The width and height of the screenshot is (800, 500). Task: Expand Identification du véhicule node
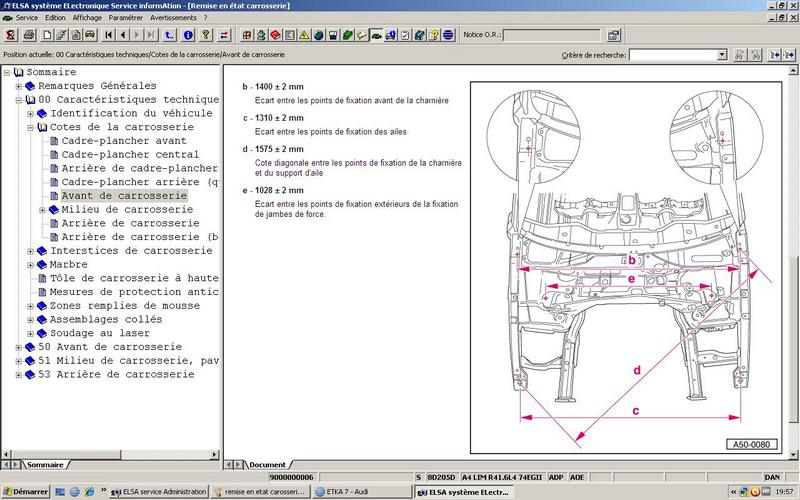click(31, 114)
